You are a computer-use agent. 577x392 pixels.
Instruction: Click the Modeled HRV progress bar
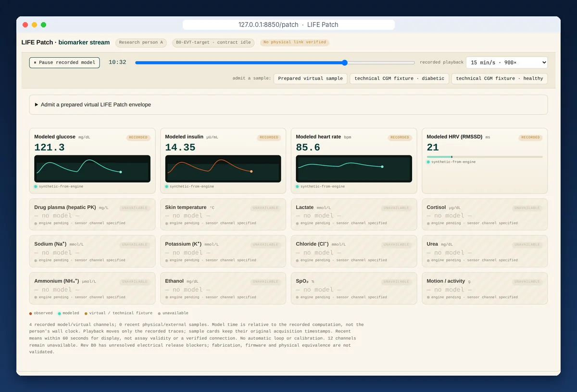(x=485, y=157)
